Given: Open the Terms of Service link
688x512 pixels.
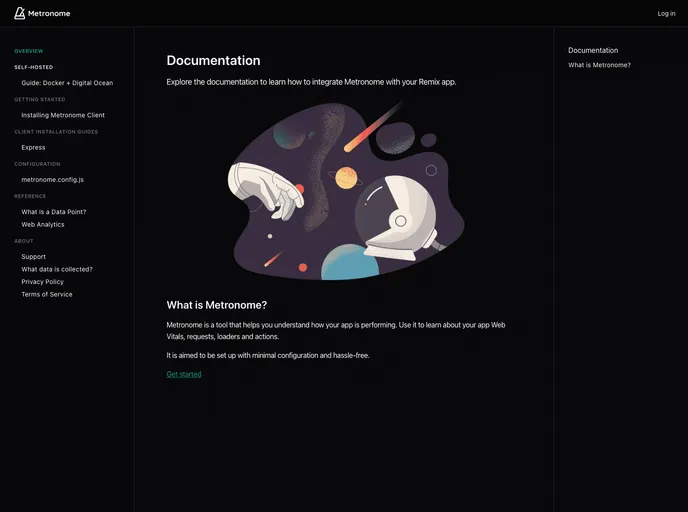Looking at the screenshot, I should coord(47,294).
